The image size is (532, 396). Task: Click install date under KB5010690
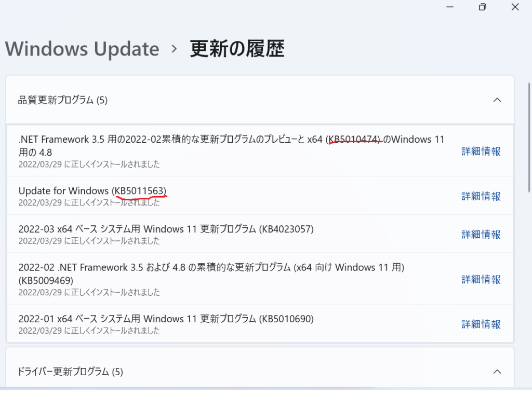point(89,331)
